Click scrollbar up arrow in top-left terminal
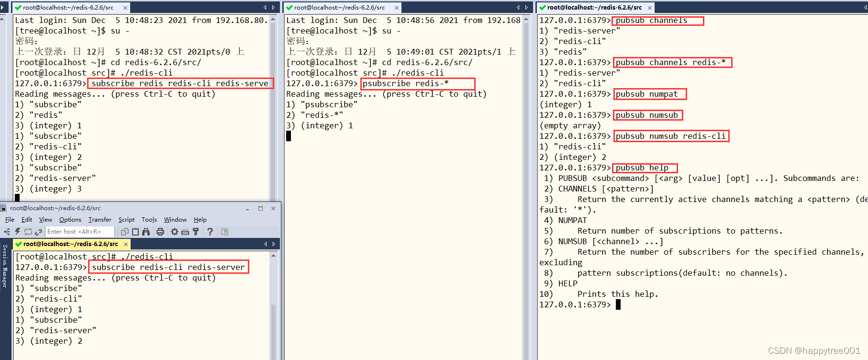 273,20
